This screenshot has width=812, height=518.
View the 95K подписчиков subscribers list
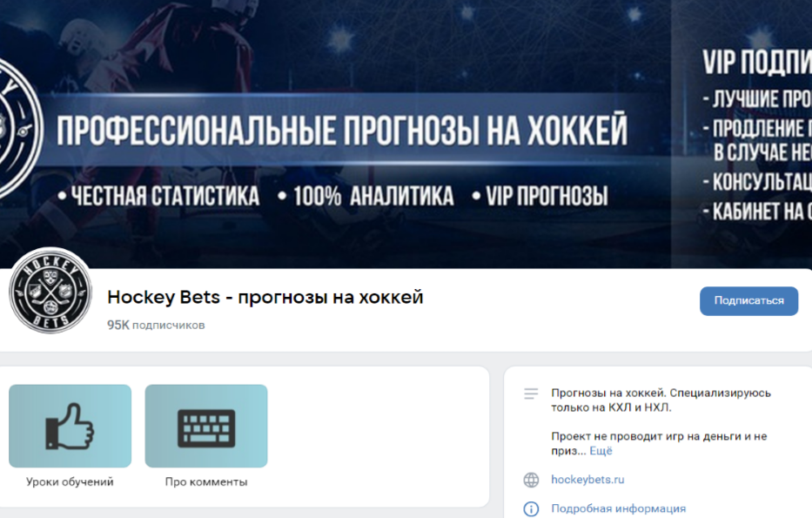point(154,325)
